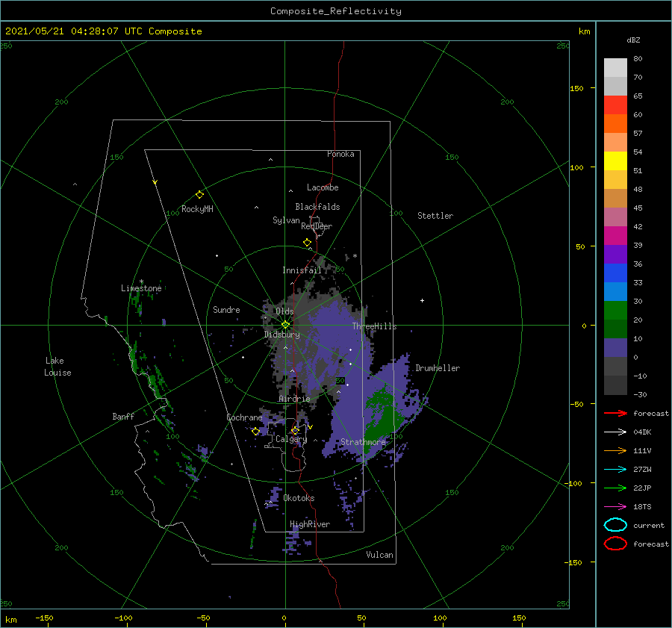Image resolution: width=672 pixels, height=628 pixels.
Task: Click the Ponoka city label
Action: coord(340,154)
